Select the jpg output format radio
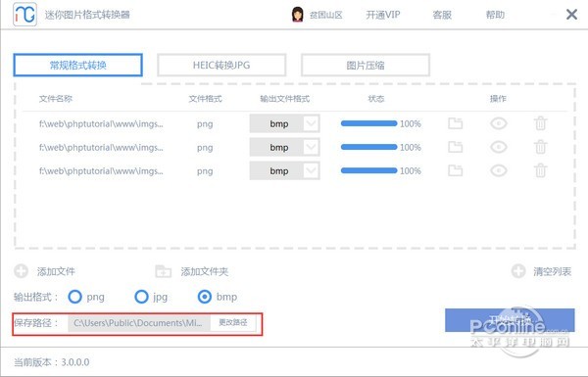Screen dimensions: 588x377 [x=141, y=297]
